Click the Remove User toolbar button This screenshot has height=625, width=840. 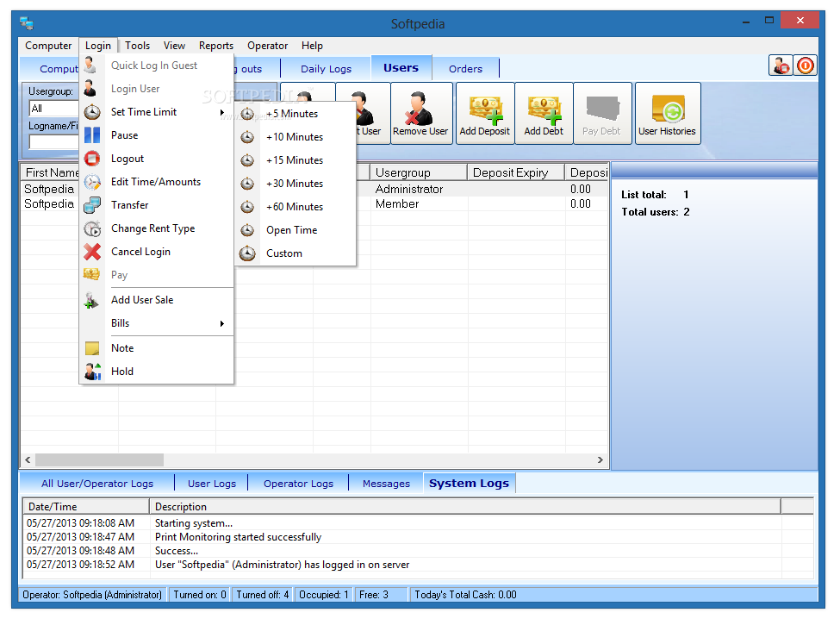click(421, 113)
